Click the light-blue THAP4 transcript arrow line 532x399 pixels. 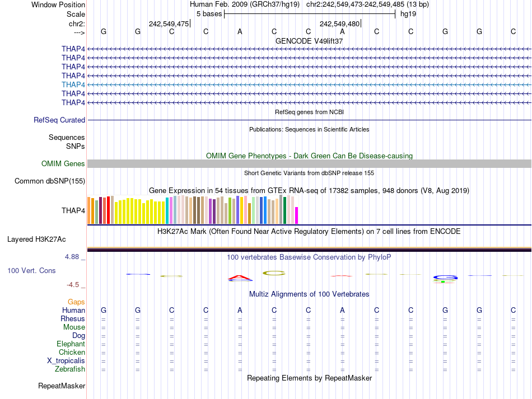click(x=309, y=85)
